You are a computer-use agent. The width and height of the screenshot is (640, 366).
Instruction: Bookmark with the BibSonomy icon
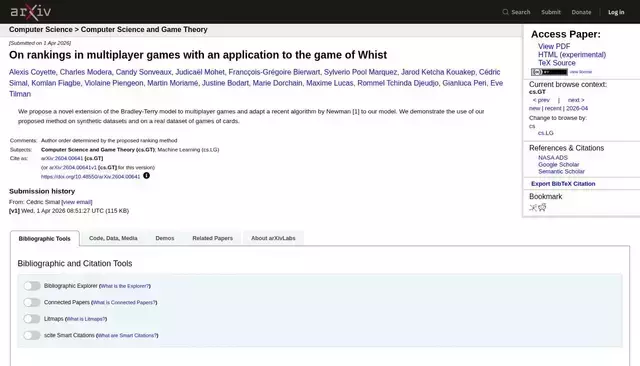pyautogui.click(x=533, y=207)
